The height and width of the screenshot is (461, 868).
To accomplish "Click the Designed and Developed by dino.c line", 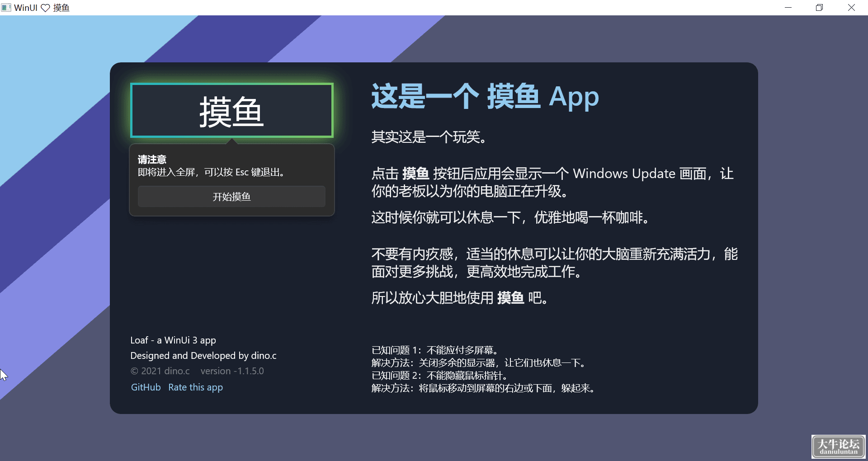I will (x=203, y=356).
